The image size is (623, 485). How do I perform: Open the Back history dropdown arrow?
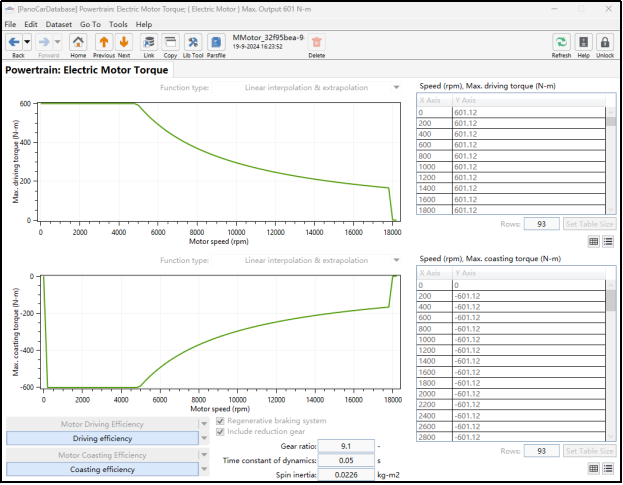pyautogui.click(x=27, y=42)
